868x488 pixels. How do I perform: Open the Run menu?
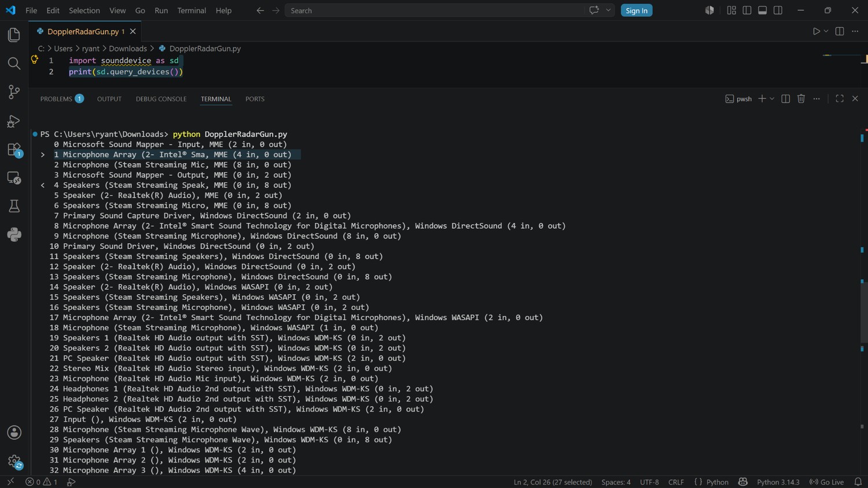click(161, 10)
